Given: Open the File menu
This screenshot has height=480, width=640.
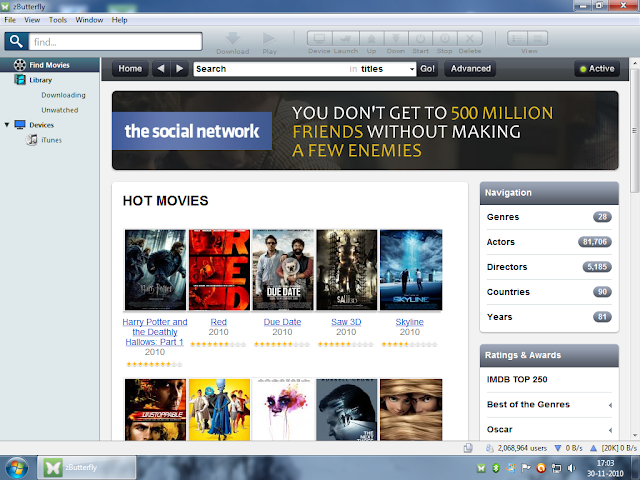Looking at the screenshot, I should [10, 20].
